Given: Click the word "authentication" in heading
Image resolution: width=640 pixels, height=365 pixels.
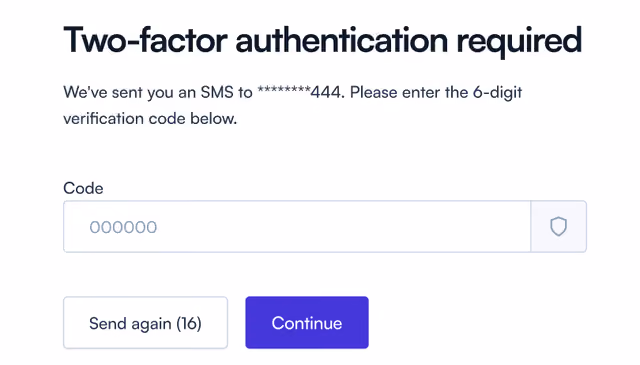Looking at the screenshot, I should 342,40.
